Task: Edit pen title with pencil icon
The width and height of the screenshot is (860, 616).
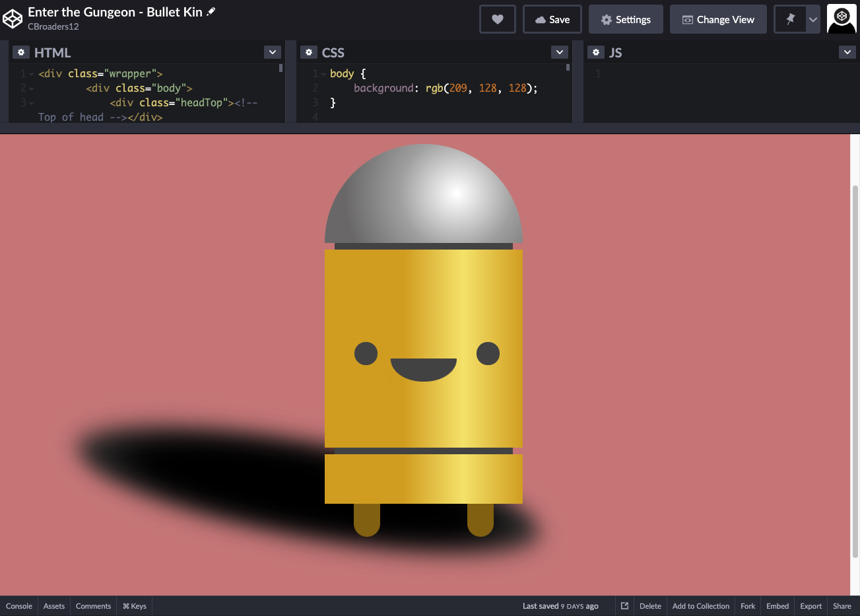Action: click(211, 12)
